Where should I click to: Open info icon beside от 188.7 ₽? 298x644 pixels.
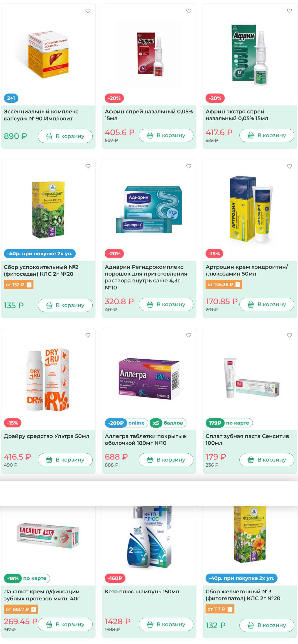point(34,609)
